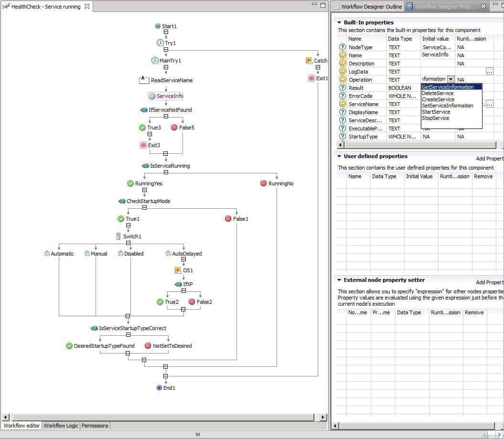This screenshot has height=439, width=504.
Task: Click the Built-In properties table scrollbar
Action: (x=420, y=145)
